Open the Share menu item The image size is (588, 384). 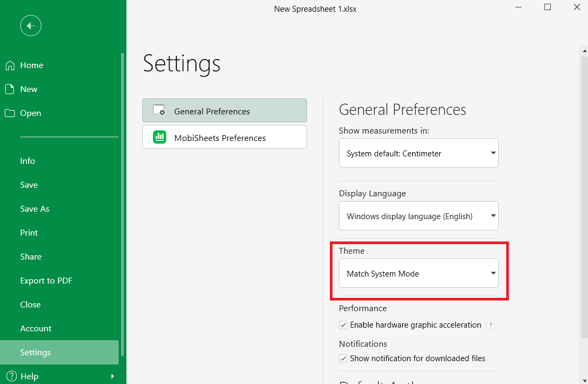(31, 257)
